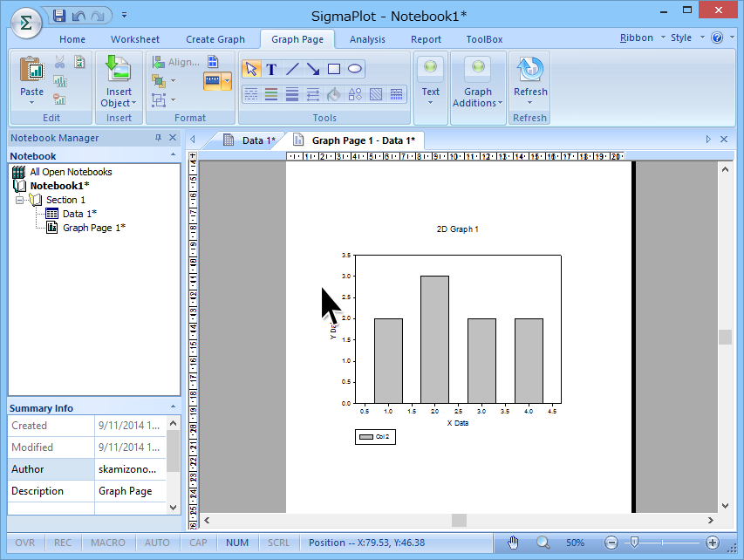The image size is (744, 560).
Task: Open the Home ribbon tab
Action: [x=72, y=39]
